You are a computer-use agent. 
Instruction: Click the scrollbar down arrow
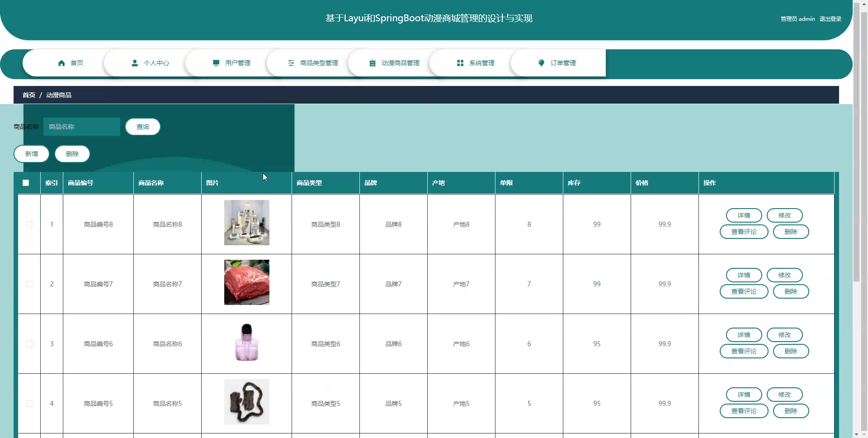(856, 434)
